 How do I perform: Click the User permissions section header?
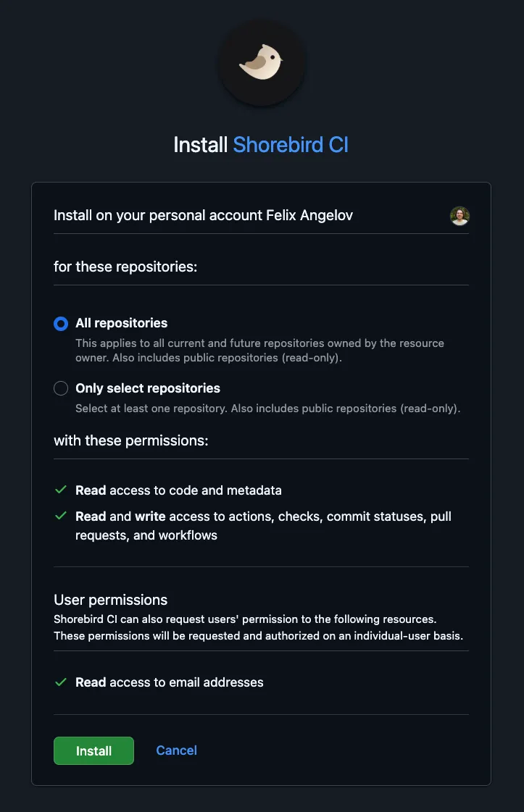point(110,600)
